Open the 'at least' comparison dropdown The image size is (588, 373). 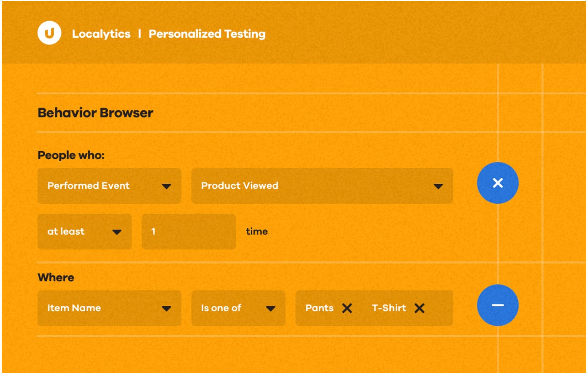pos(84,232)
